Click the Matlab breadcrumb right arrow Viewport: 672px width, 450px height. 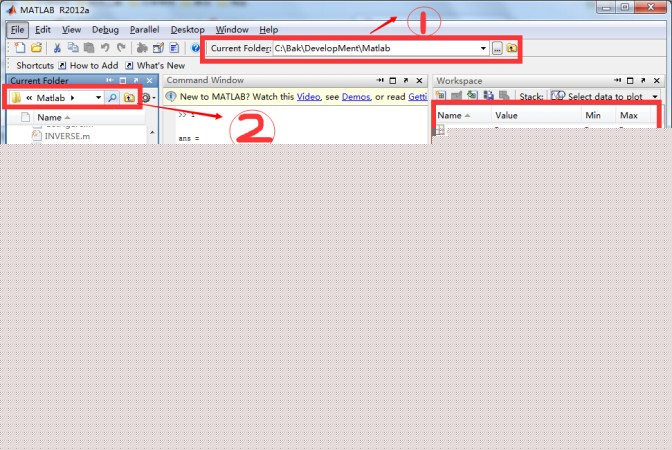72,98
